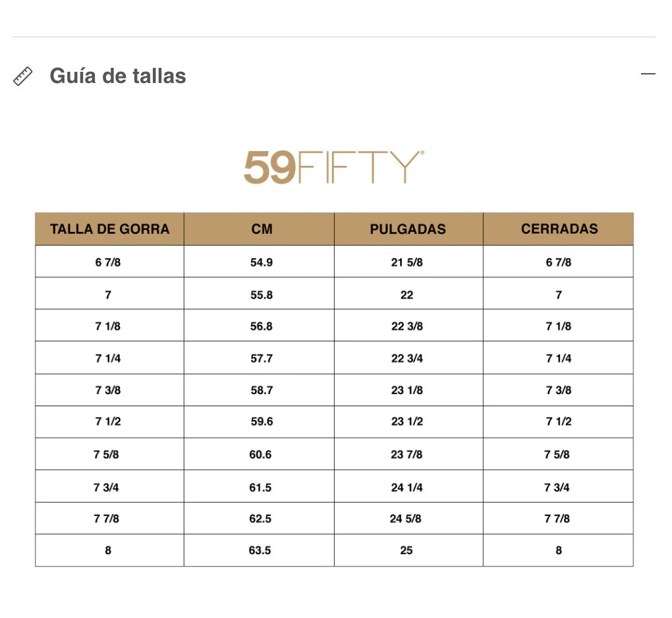Select 7 7/8 in the Cerradas column
The height and width of the screenshot is (618, 672).
(x=557, y=519)
